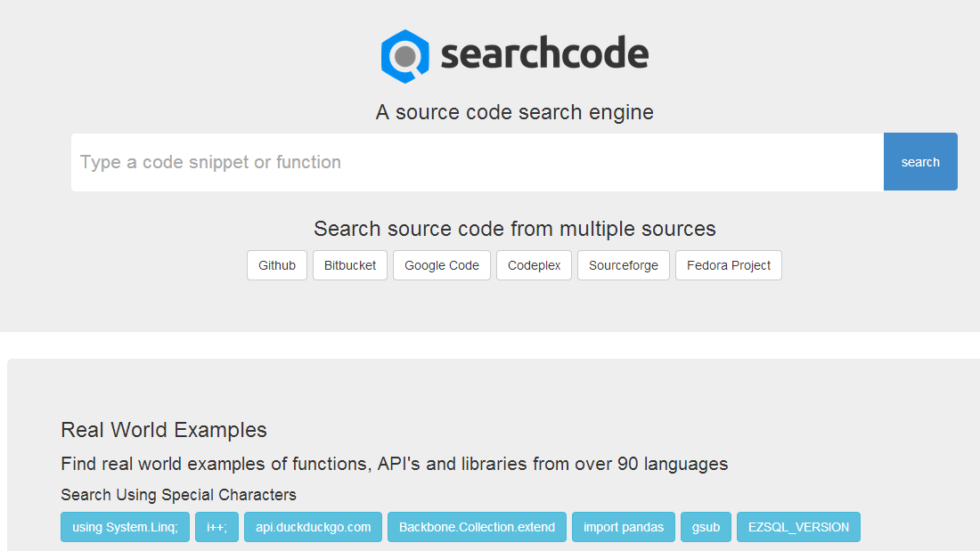Viewport: 980px width, 551px height.
Task: Click 'A source code search engine' tagline
Action: pos(514,112)
